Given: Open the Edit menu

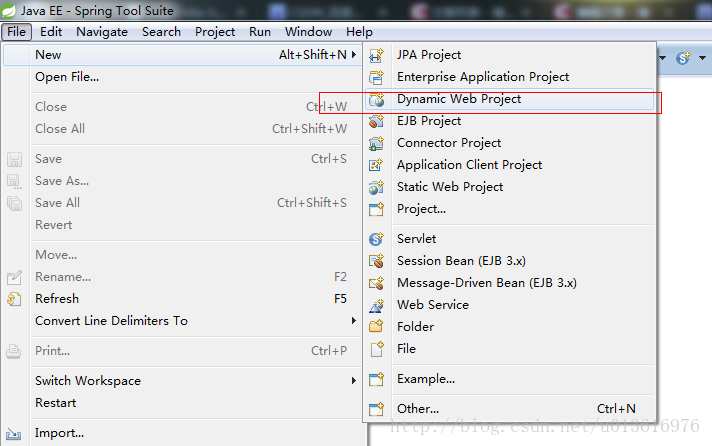Looking at the screenshot, I should pos(51,32).
